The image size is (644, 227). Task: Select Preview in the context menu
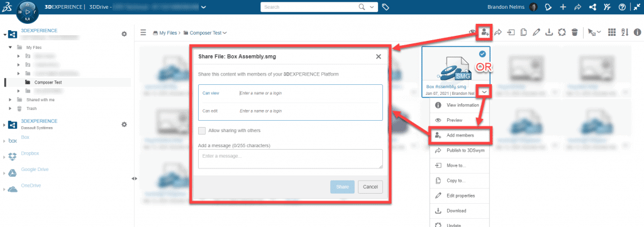click(x=460, y=120)
